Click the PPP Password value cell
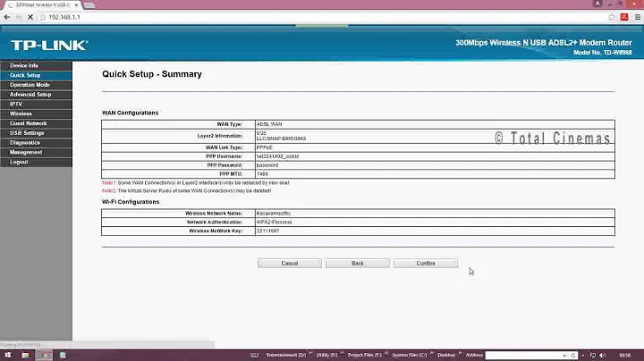Screen dimensions: 644x361 (x=435, y=165)
